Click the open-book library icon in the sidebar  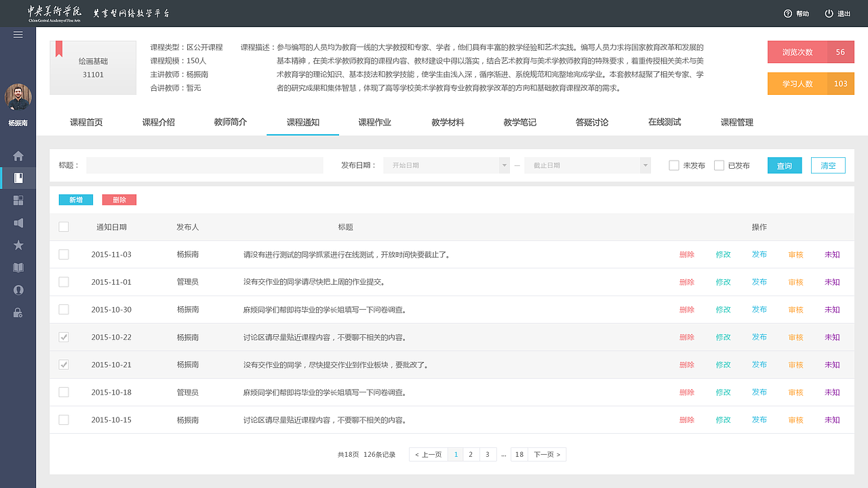pyautogui.click(x=18, y=268)
